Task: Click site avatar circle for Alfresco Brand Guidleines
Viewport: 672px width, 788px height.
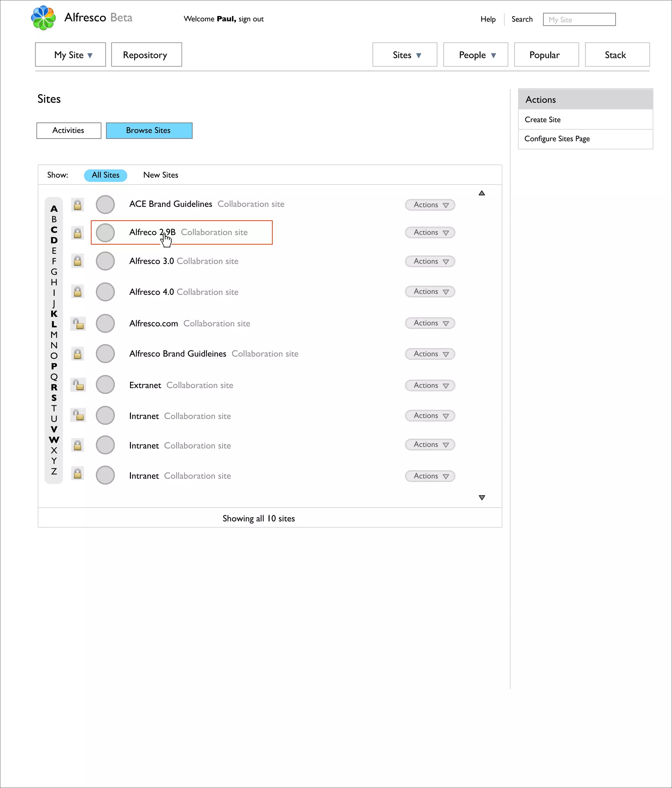Action: 105,354
